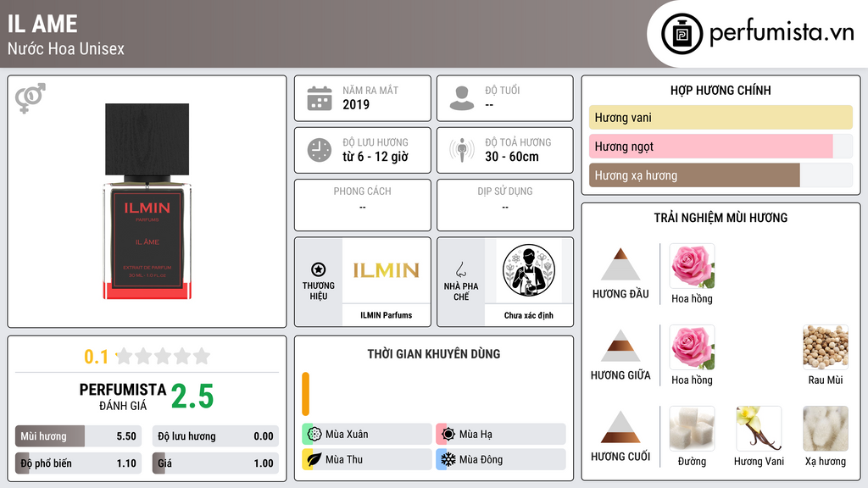Viewport: 868px width, 488px height.
Task: Click the Hương Vani vanilla flower image
Action: [x=759, y=429]
